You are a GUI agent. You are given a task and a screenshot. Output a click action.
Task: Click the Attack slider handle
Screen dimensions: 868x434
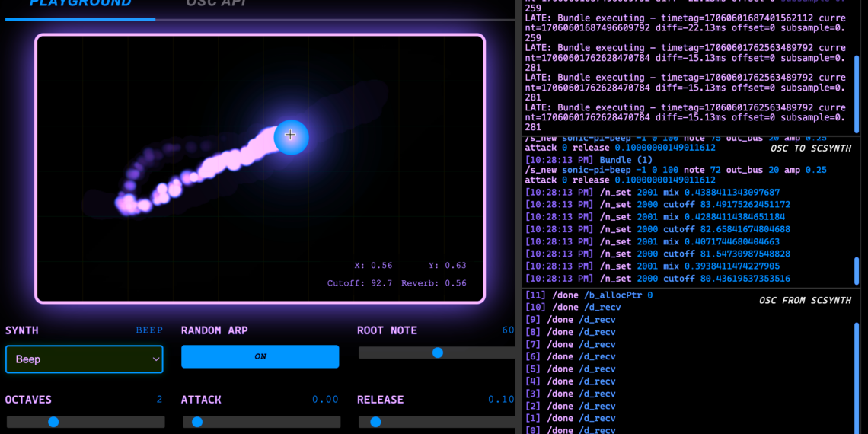[x=197, y=422]
